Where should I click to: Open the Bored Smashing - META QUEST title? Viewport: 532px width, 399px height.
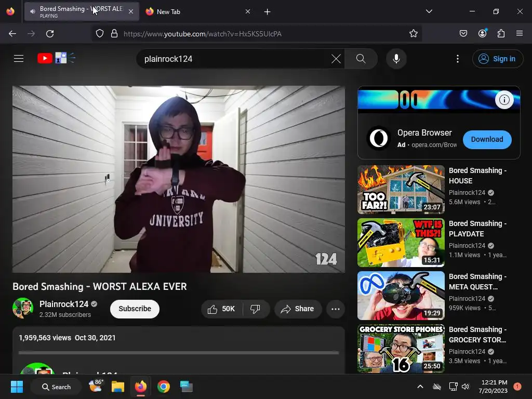click(x=478, y=282)
